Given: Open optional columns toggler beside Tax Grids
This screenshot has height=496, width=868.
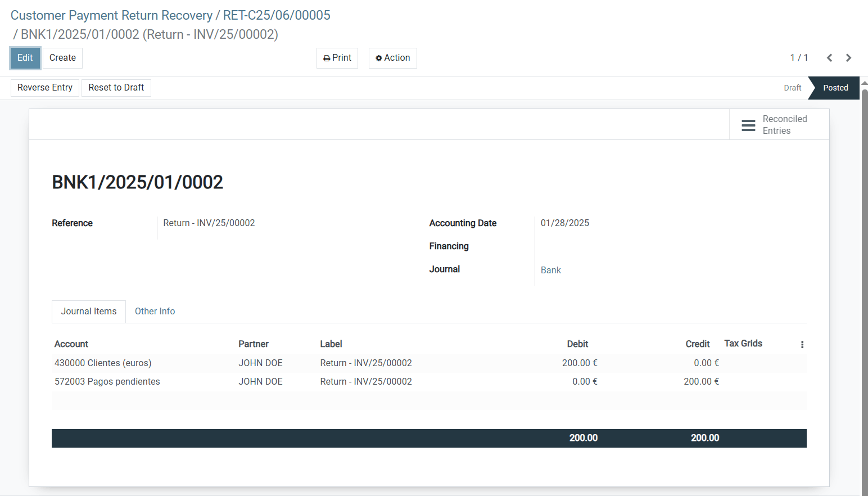Looking at the screenshot, I should [802, 344].
